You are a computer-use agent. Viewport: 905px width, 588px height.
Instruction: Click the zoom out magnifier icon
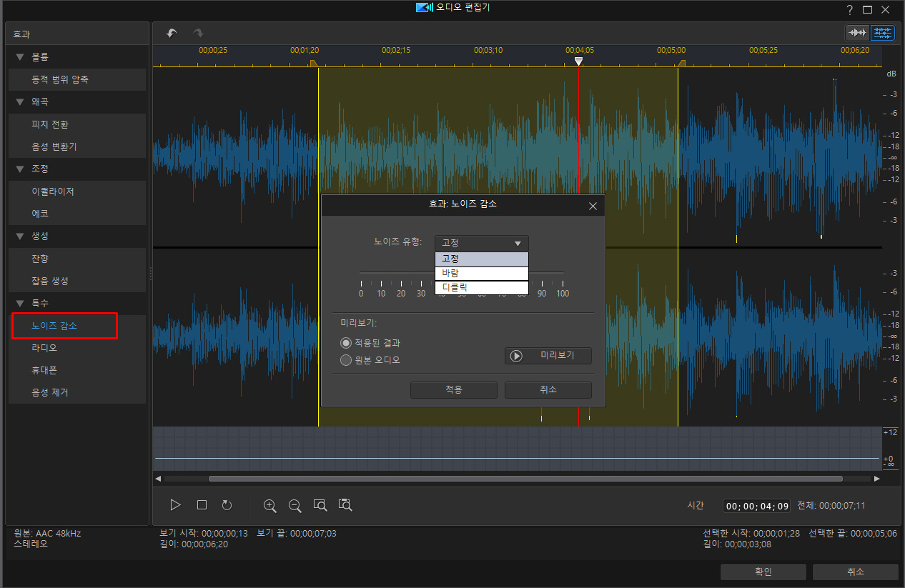[x=295, y=505]
